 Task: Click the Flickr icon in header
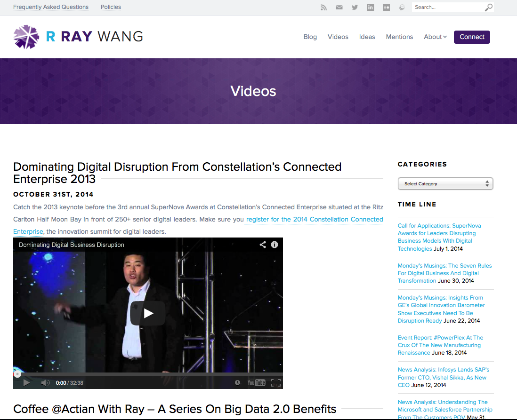click(386, 7)
